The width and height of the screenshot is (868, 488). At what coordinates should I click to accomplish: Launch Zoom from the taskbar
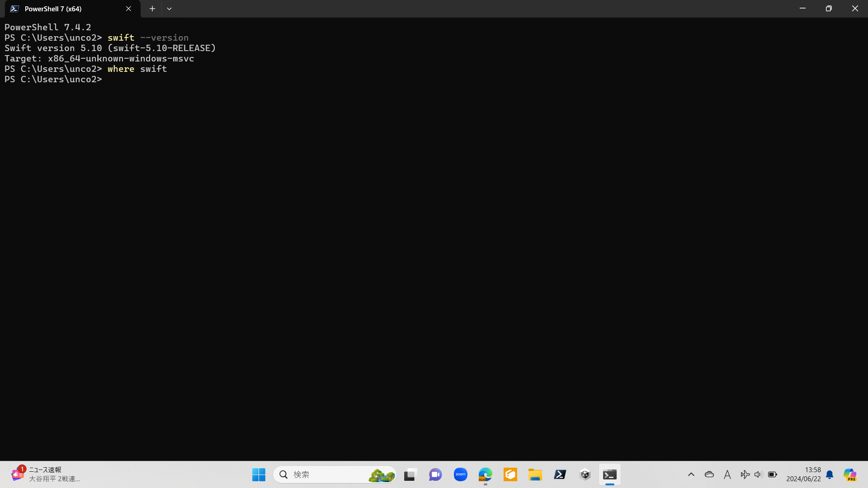[x=461, y=474]
